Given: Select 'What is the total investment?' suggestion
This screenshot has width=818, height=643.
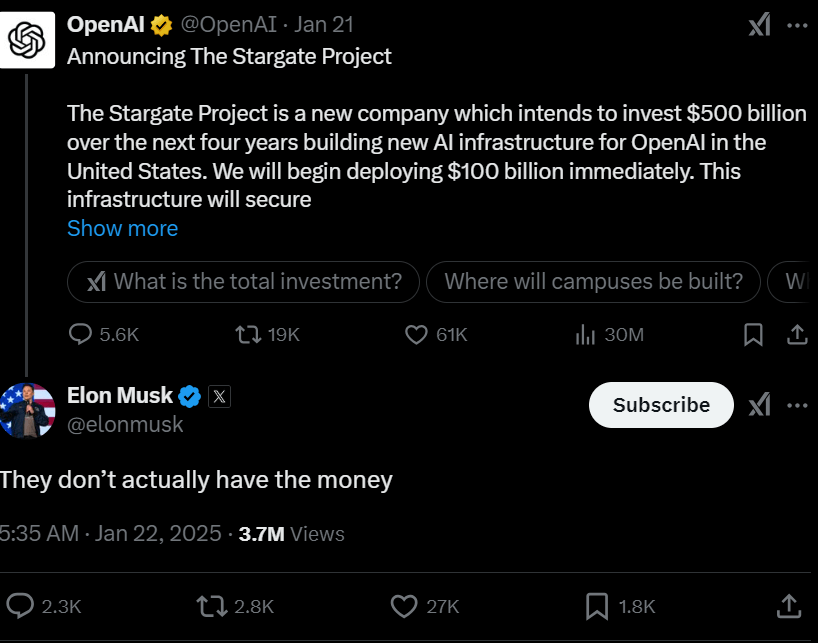Looking at the screenshot, I should (x=243, y=282).
